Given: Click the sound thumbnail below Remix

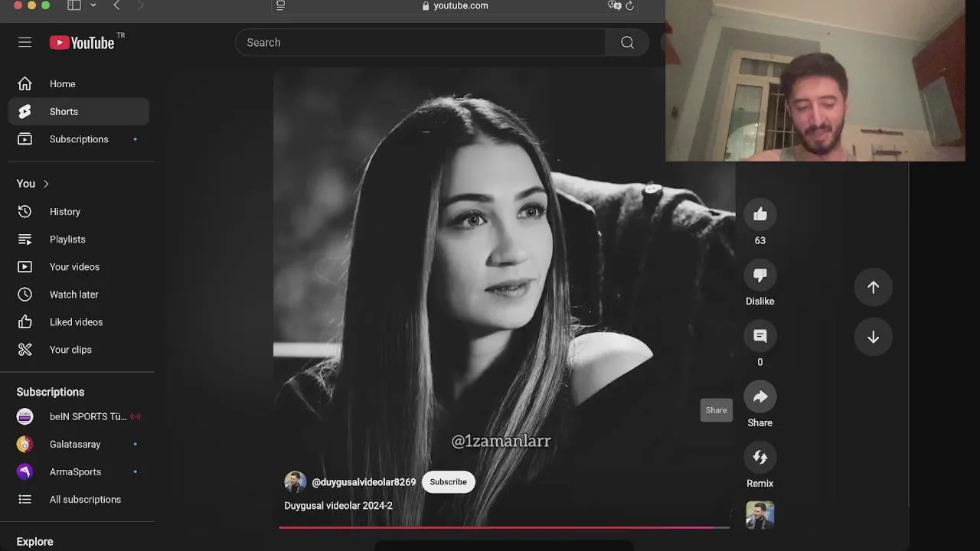Looking at the screenshot, I should coord(760,515).
